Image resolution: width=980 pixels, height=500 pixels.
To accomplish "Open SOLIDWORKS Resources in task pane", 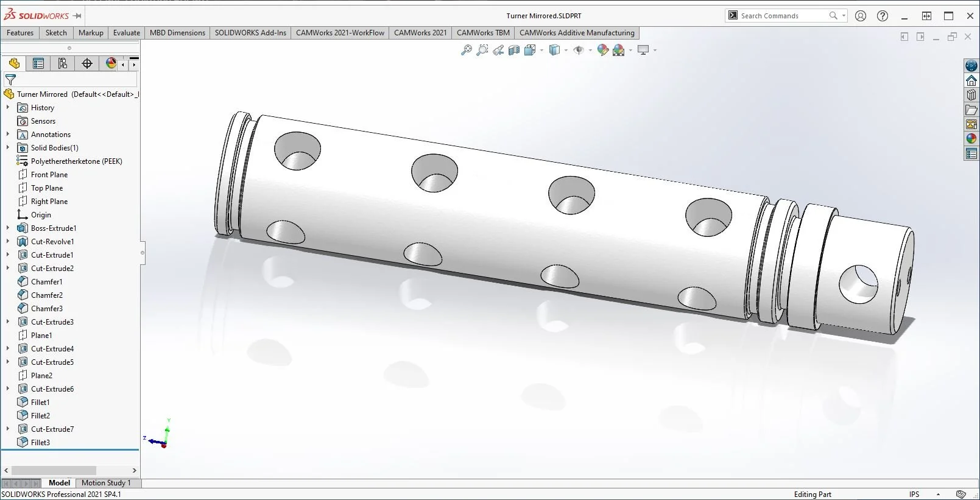I will click(971, 66).
